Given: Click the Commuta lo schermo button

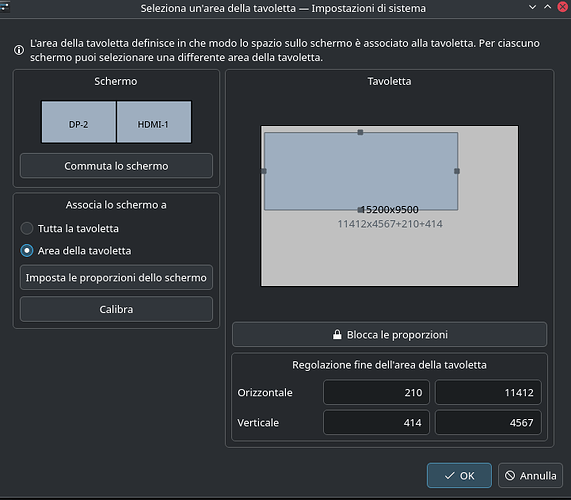Looking at the screenshot, I should 116,166.
